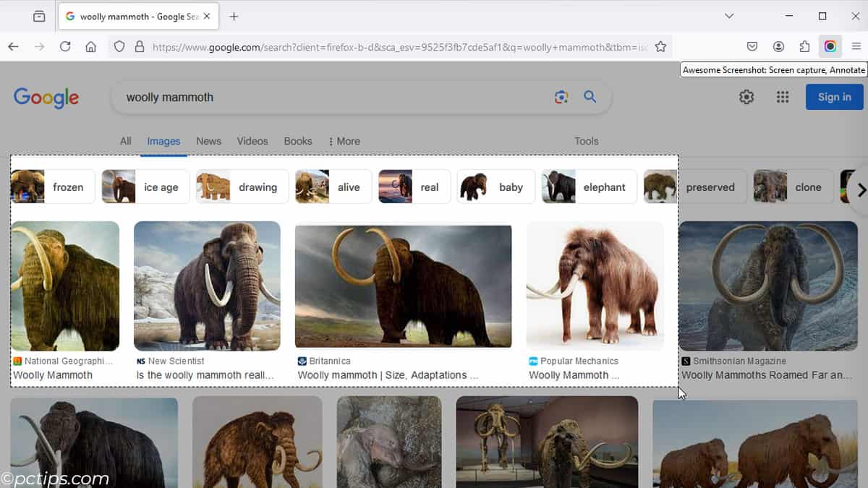
Task: Reload the current page
Action: coord(65,46)
